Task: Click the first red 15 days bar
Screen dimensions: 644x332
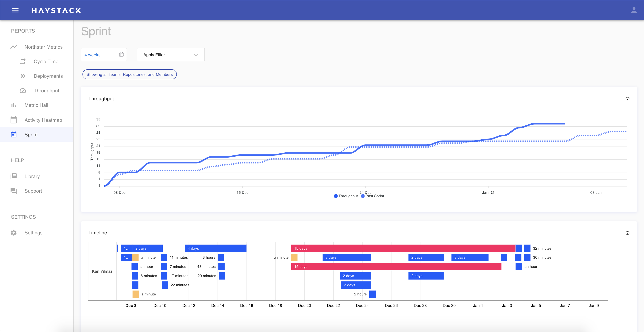Action: point(403,248)
